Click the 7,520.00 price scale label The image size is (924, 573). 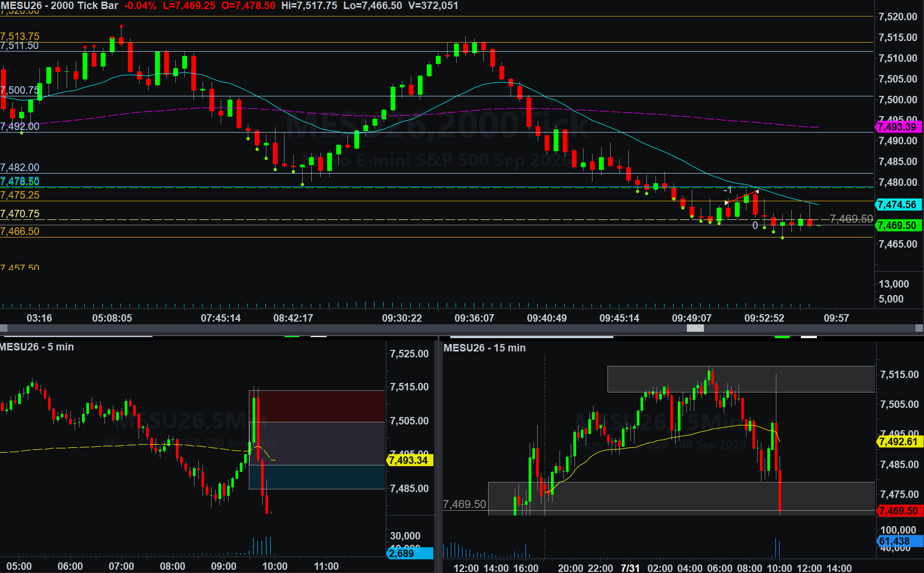[x=898, y=17]
